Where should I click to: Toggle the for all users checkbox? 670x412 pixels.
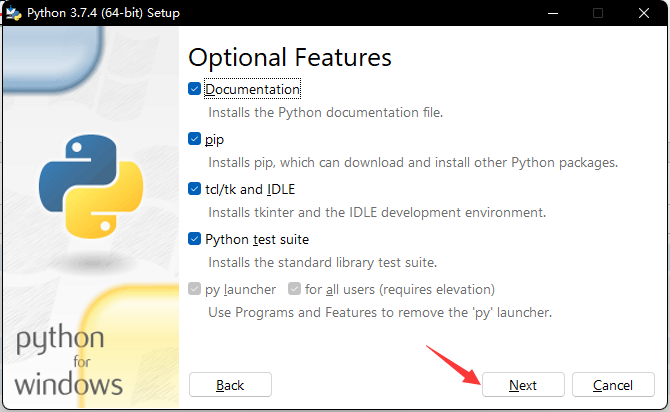point(295,289)
